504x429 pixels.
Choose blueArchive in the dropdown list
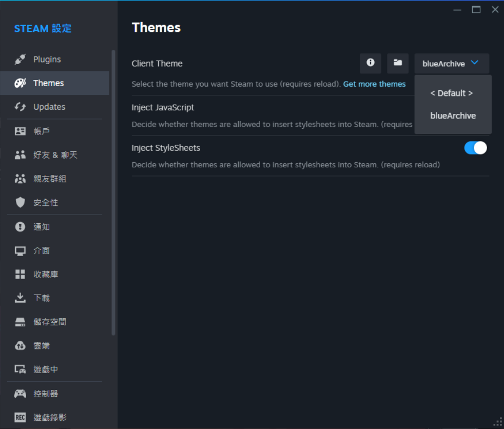point(453,115)
